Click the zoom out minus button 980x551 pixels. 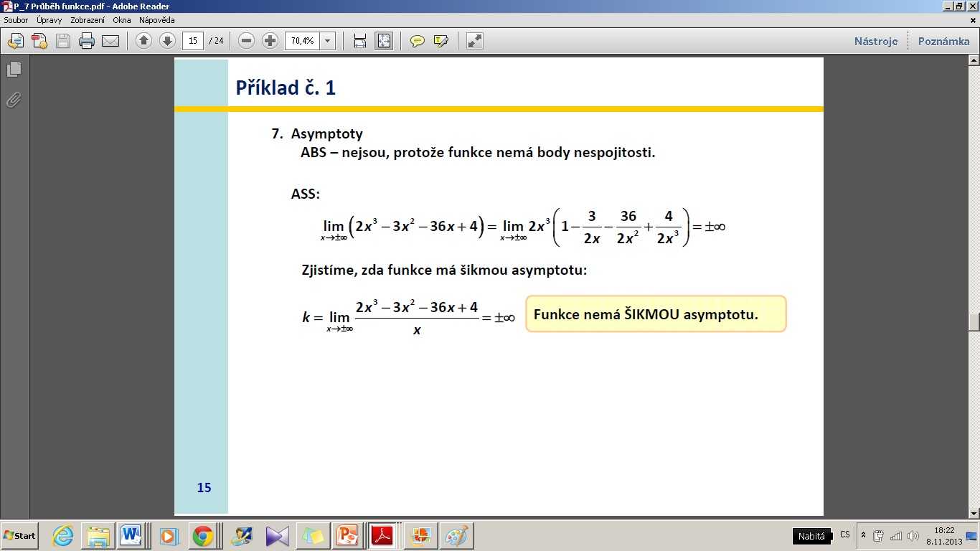tap(247, 41)
